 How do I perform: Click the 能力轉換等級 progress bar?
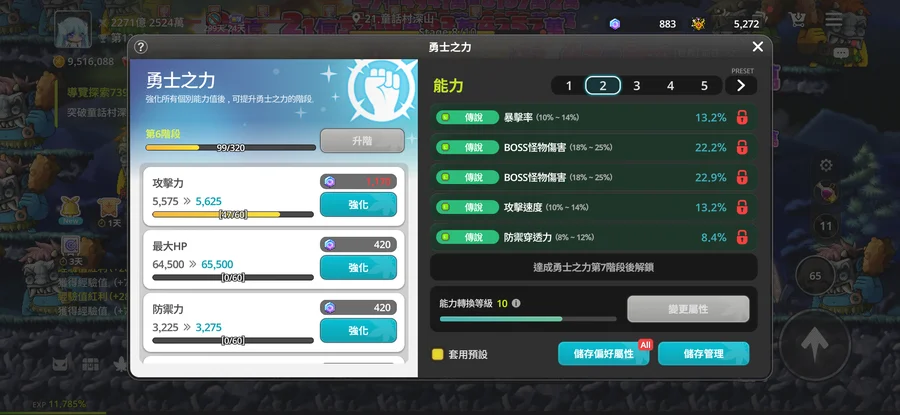[x=528, y=319]
